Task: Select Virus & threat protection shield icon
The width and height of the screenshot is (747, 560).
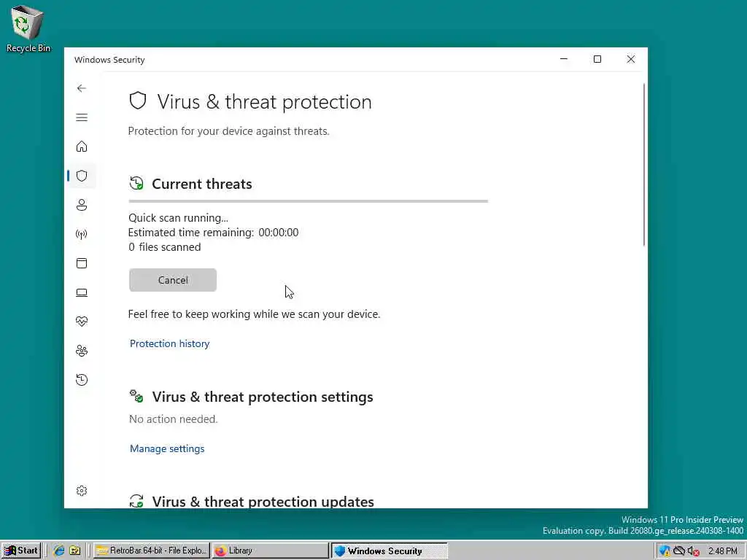Action: 82,176
